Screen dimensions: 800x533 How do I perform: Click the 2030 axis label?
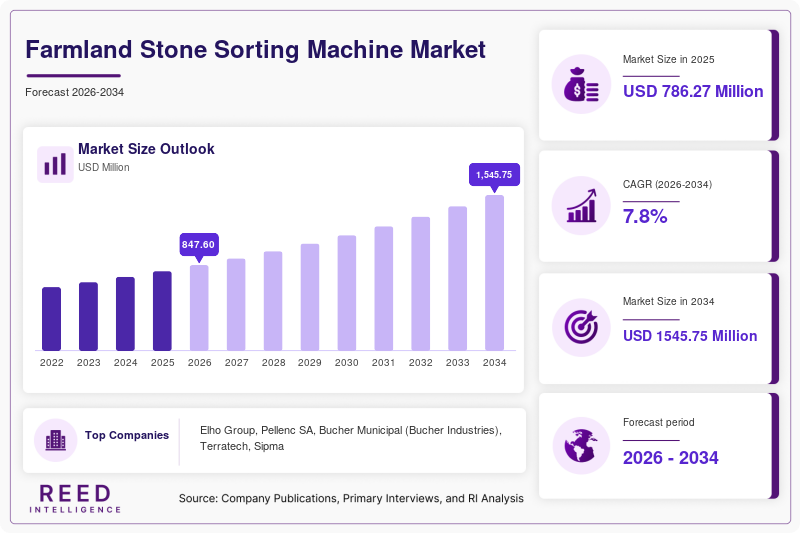point(347,363)
